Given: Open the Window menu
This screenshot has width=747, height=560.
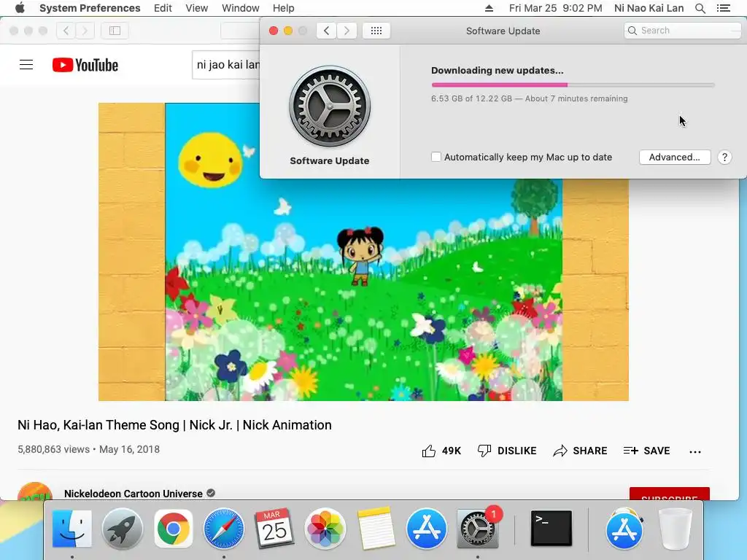Looking at the screenshot, I should (x=240, y=8).
